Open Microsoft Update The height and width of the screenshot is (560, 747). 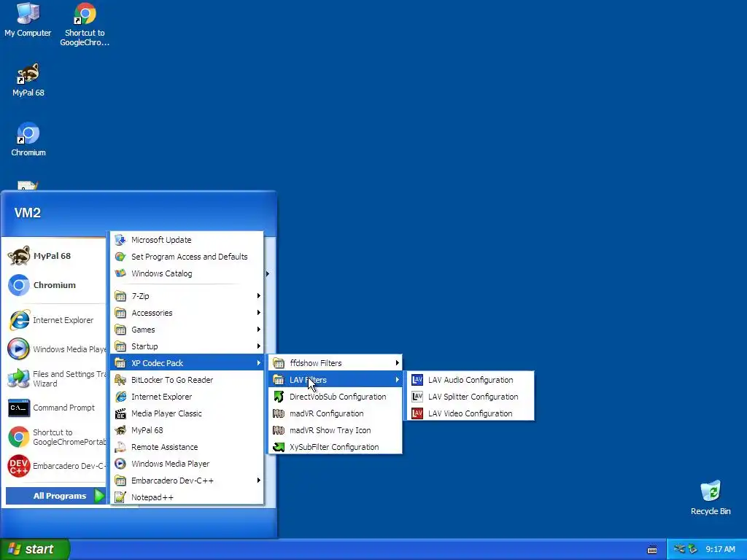pyautogui.click(x=187, y=240)
